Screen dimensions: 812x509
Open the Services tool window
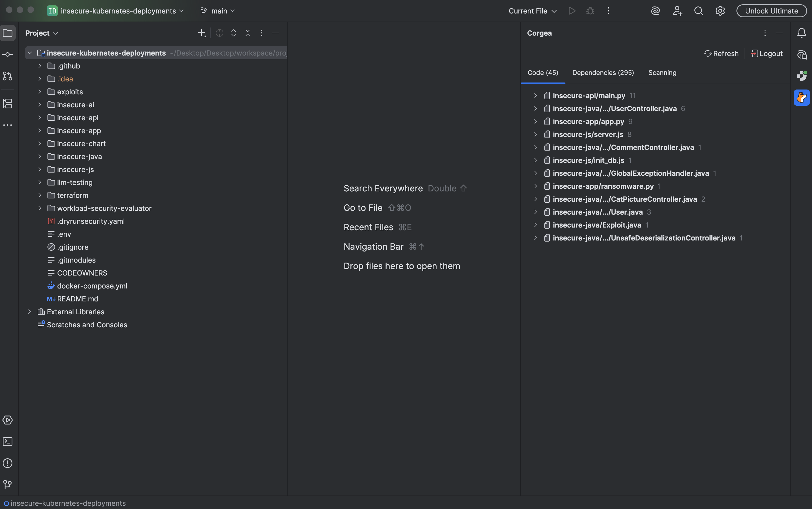[x=8, y=420]
